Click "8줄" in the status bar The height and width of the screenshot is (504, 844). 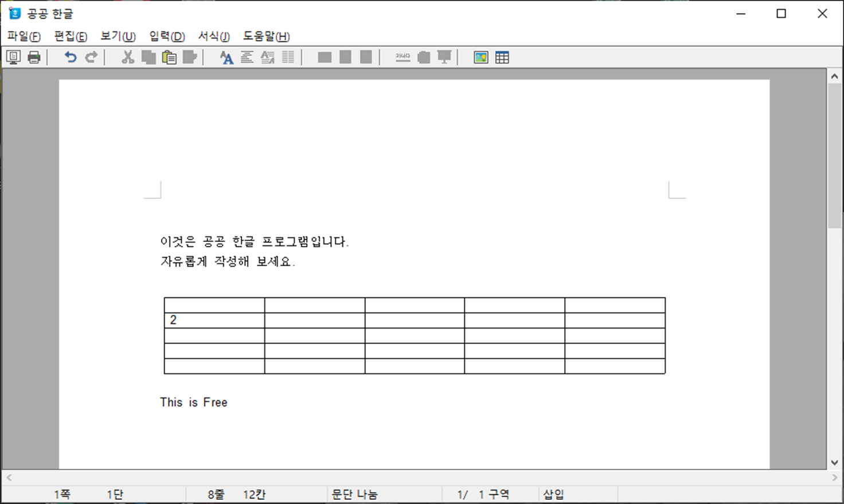(216, 494)
